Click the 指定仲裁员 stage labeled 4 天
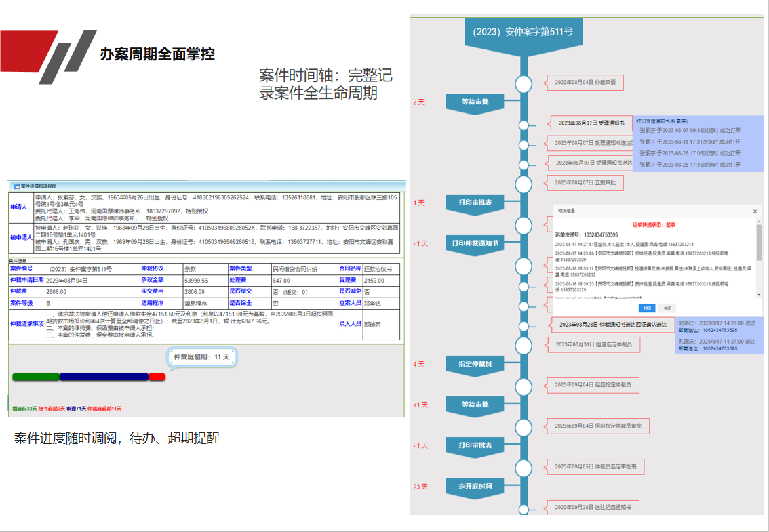Image resolution: width=769 pixels, height=532 pixels. click(475, 366)
